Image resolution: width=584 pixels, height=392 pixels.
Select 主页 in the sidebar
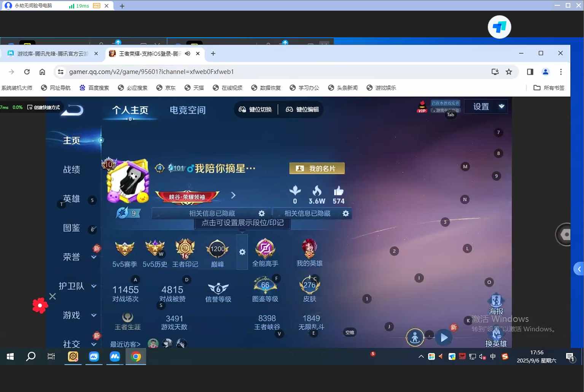click(72, 141)
